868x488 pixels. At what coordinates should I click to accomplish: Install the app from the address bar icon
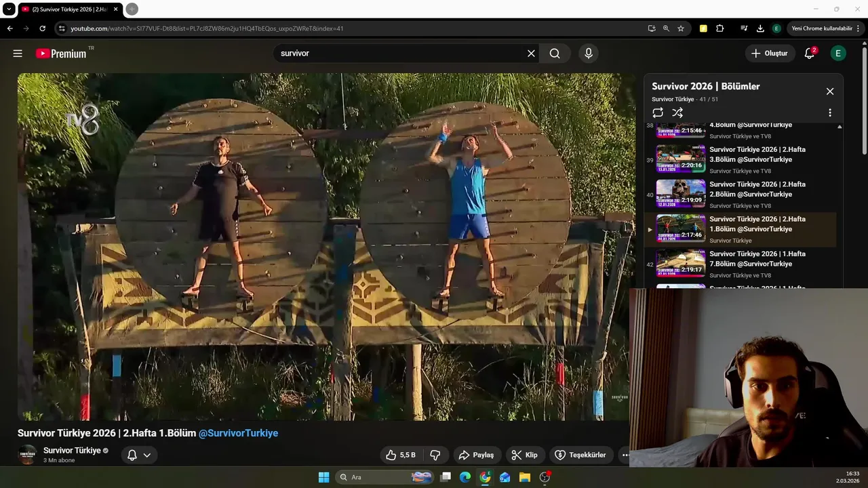point(652,28)
